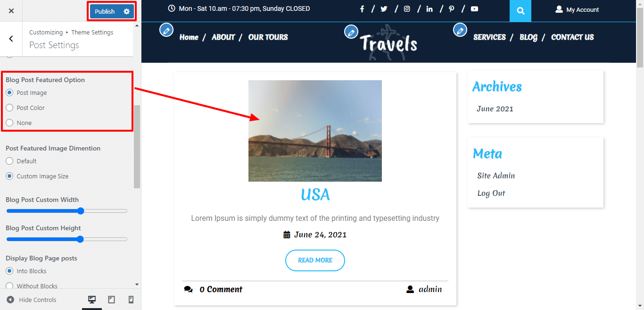Screen dimensions: 644x310
Task: Open Facebook social icon in header
Action: [x=362, y=8]
